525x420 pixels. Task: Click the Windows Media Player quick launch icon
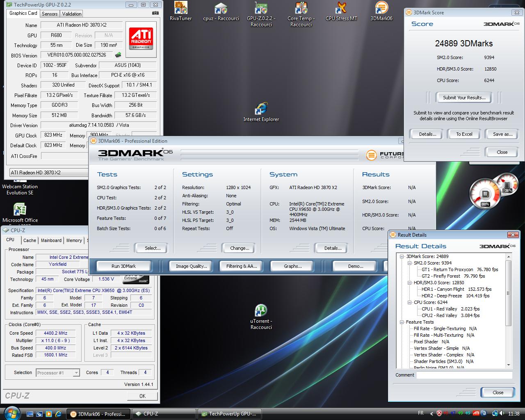click(x=48, y=414)
